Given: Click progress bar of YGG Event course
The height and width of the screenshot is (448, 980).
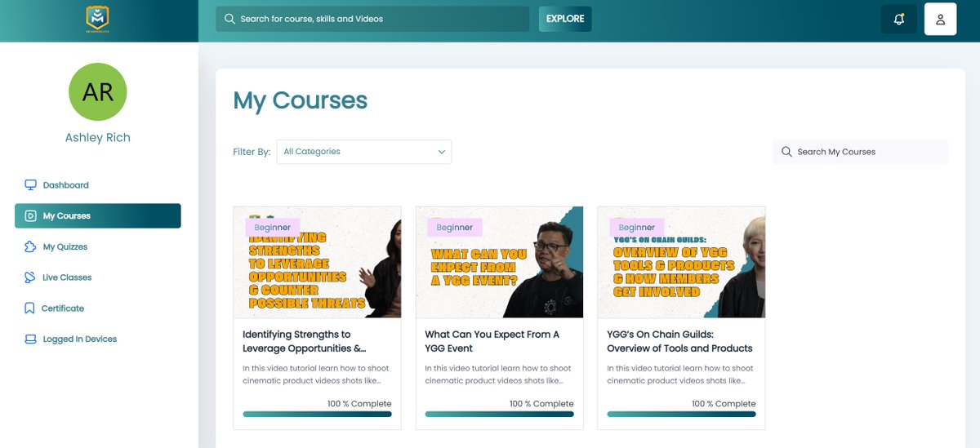Looking at the screenshot, I should (499, 414).
